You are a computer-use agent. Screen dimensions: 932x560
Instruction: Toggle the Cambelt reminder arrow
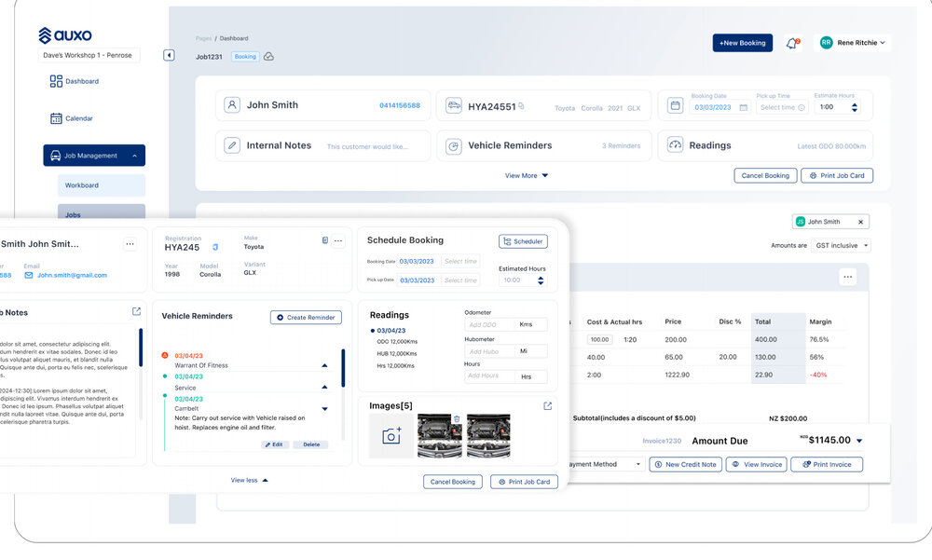(x=324, y=409)
